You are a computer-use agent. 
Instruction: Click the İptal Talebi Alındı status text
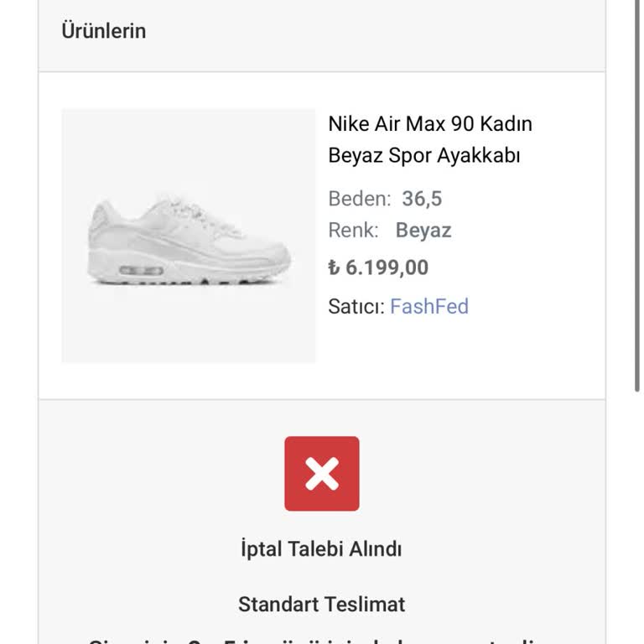[321, 549]
